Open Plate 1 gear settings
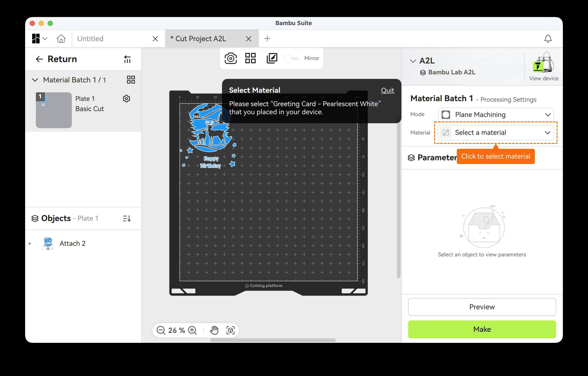Screen dimensions: 588x376 126,99
